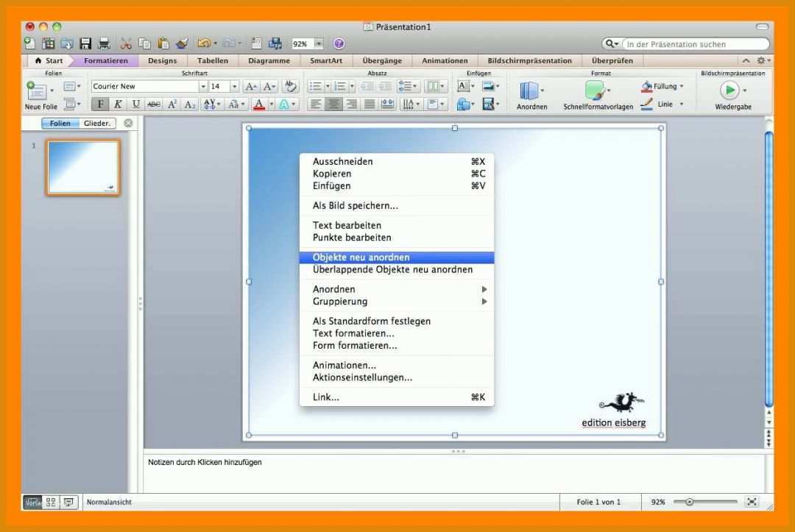Image resolution: width=795 pixels, height=532 pixels.
Task: Click the fit slide to window button
Action: pos(752,502)
